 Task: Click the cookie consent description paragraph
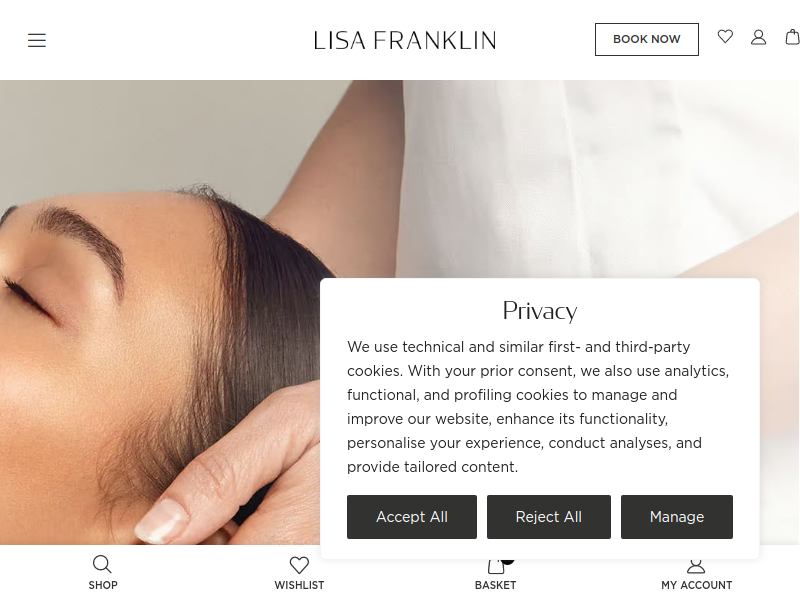[538, 407]
